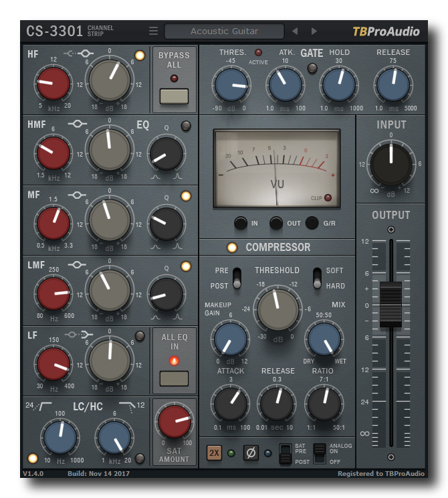Click the Gate release knob
The image size is (448, 498).
point(393,85)
